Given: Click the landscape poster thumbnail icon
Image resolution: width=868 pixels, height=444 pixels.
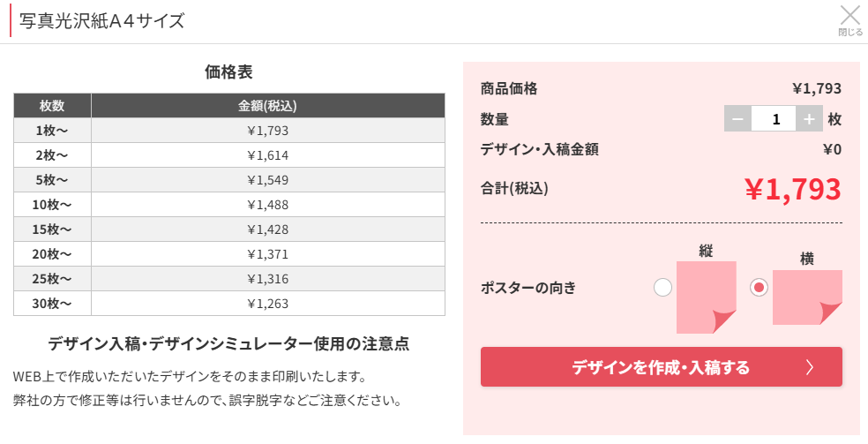Looking at the screenshot, I should click(807, 297).
